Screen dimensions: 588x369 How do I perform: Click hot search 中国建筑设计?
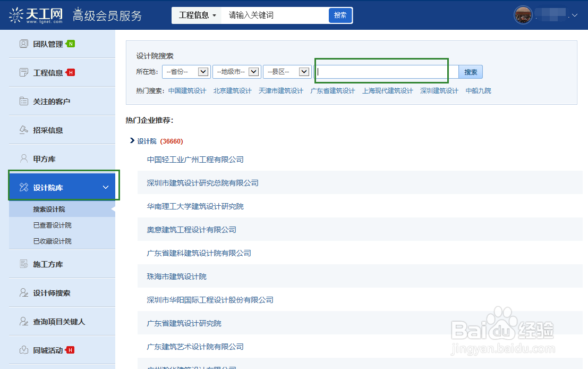[187, 91]
